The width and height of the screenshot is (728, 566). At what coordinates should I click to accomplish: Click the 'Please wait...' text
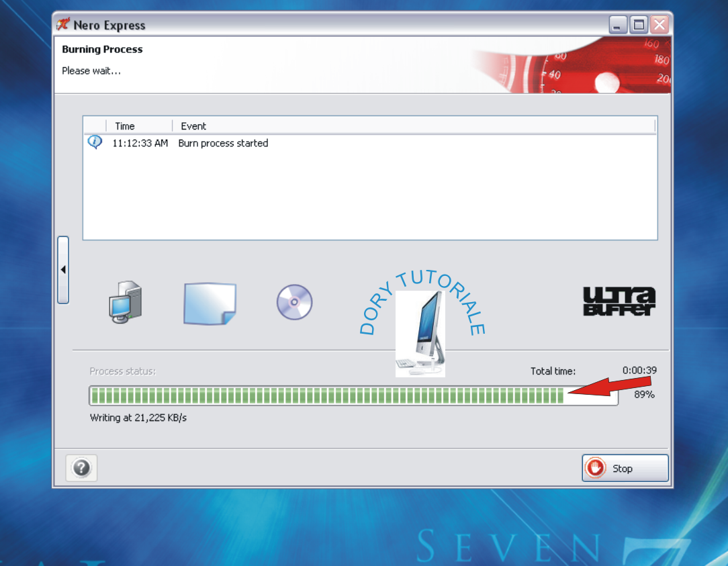point(91,70)
